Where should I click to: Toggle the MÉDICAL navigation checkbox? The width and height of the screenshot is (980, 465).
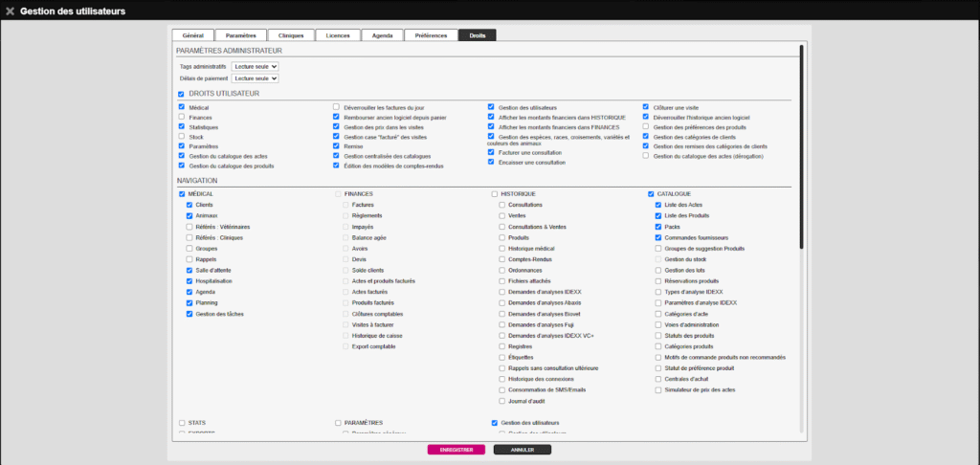coord(182,194)
